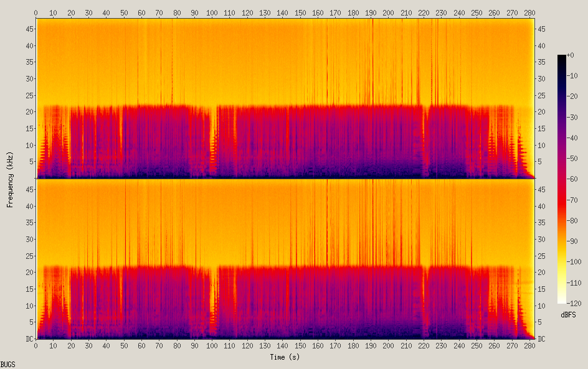Click the +0 top of the dBFS color scale

(x=570, y=55)
